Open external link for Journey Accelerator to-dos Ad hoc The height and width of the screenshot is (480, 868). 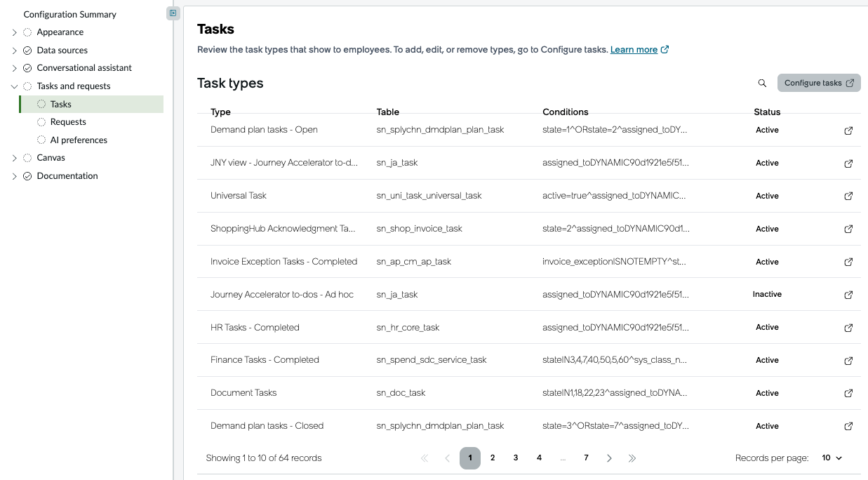848,295
